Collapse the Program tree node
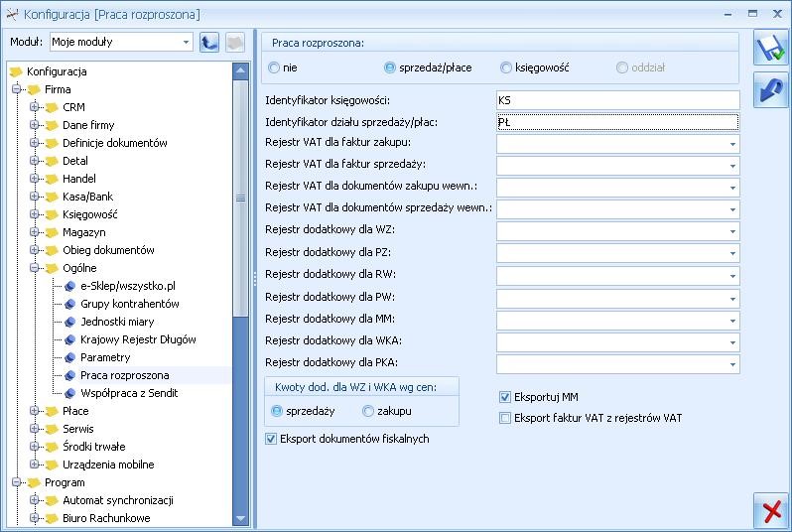The height and width of the screenshot is (532, 792). coord(17,482)
